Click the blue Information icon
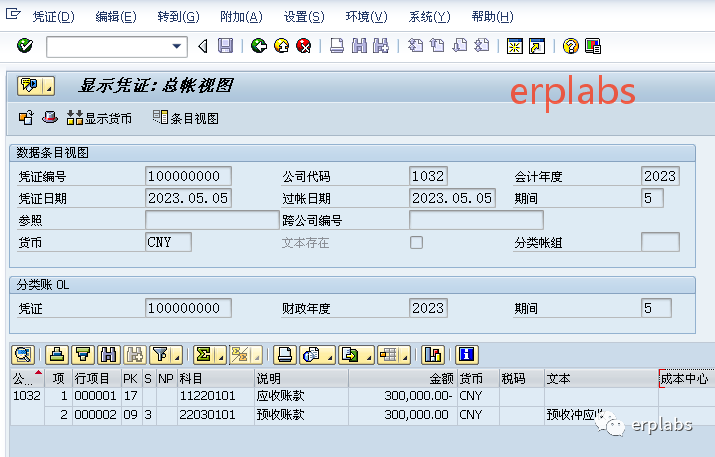The height and width of the screenshot is (457, 715). tap(467, 355)
